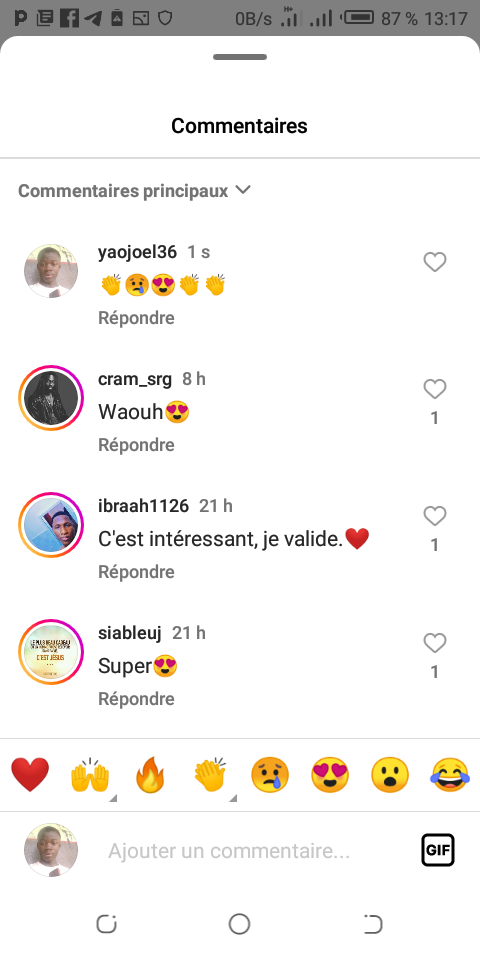Insert the tears of joy emoji
The height and width of the screenshot is (960, 480).
450,775
